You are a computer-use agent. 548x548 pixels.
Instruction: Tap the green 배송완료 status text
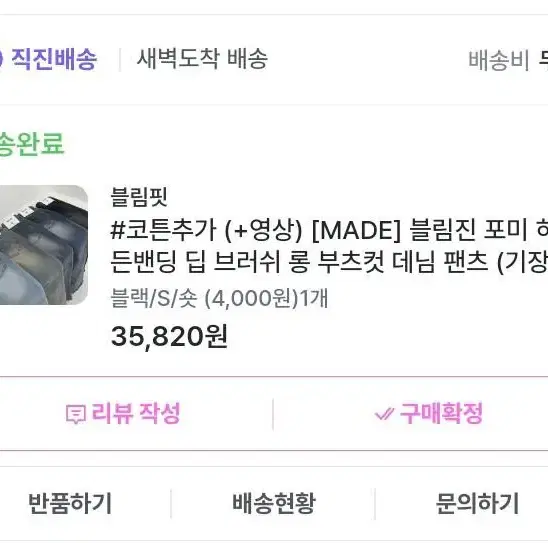pos(31,143)
